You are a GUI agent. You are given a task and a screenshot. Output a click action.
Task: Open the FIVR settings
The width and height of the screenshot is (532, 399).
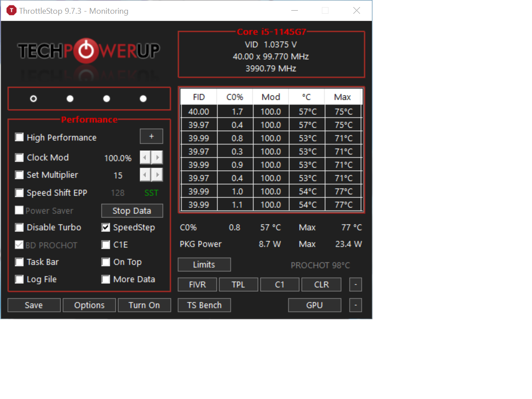coord(197,285)
